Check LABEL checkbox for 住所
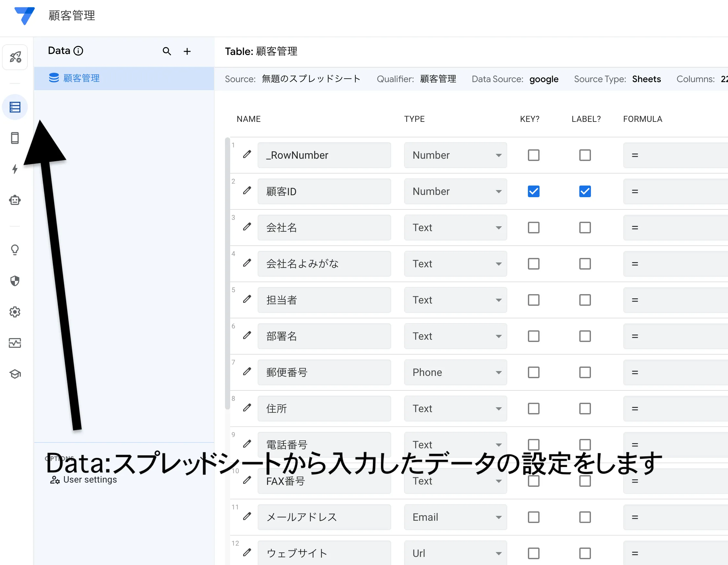 pyautogui.click(x=585, y=409)
